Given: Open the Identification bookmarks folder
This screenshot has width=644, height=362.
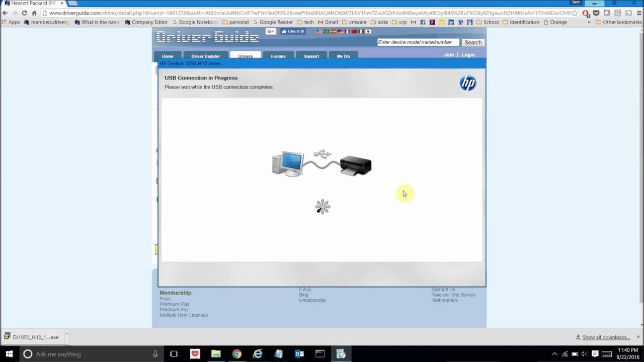Looking at the screenshot, I should coord(521,22).
